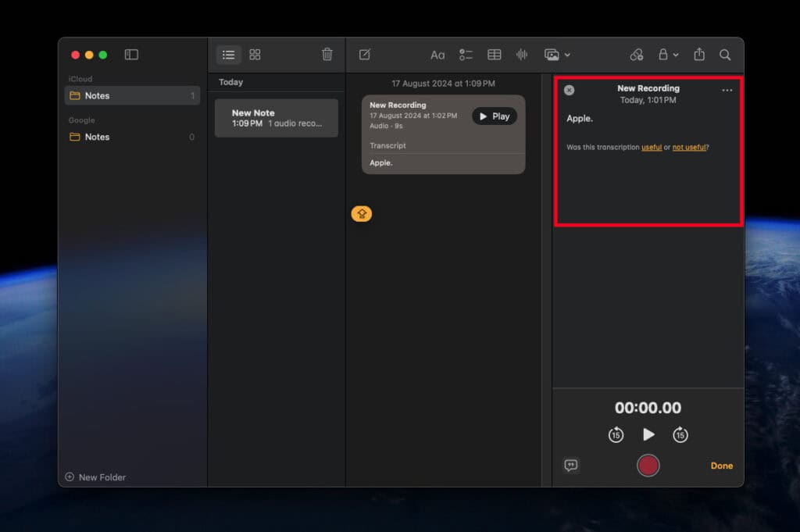
Task: Add a link using the link icon
Action: point(637,55)
